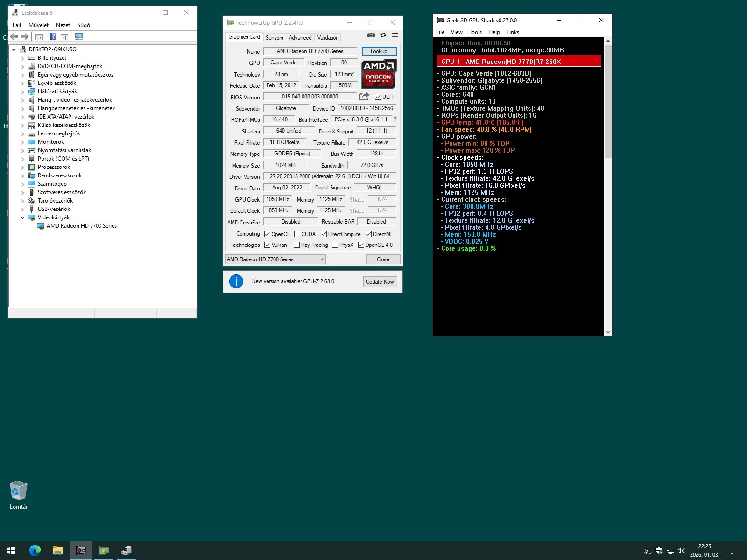
Task: Click the BIOS export share icon
Action: [364, 97]
